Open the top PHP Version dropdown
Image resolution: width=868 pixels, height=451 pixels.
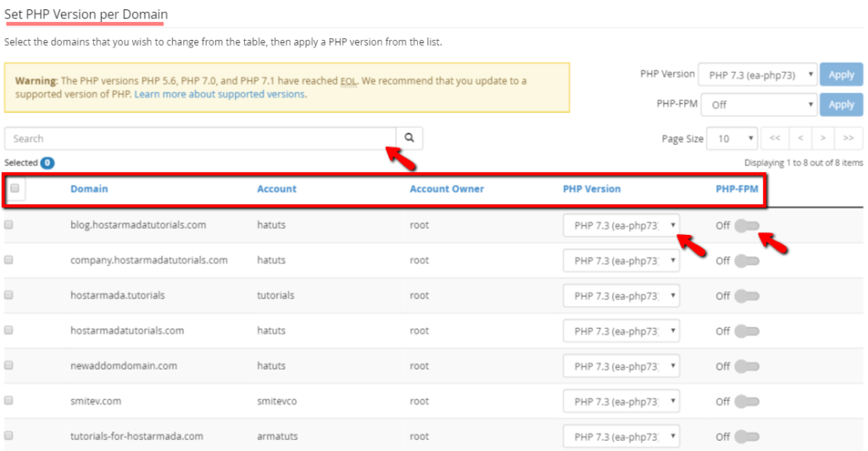pyautogui.click(x=757, y=75)
